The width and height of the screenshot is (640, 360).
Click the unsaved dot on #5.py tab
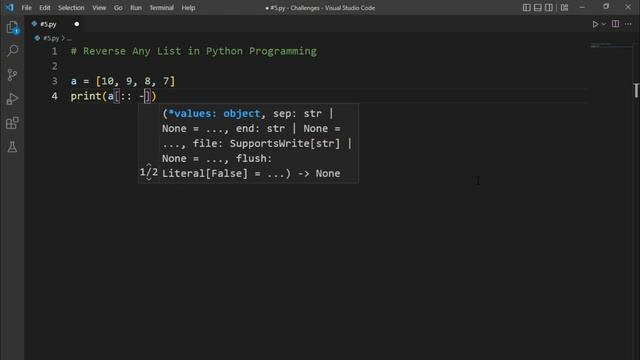click(x=76, y=24)
